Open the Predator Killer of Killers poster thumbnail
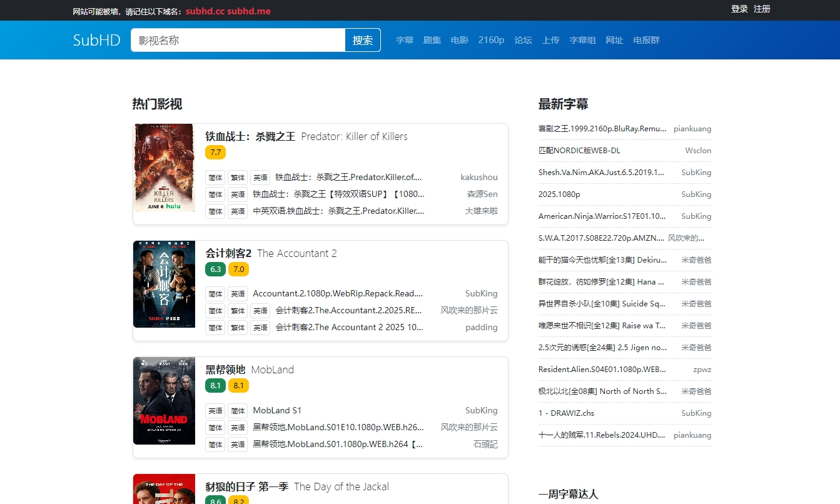Viewport: 840px width, 504px height. (x=165, y=168)
